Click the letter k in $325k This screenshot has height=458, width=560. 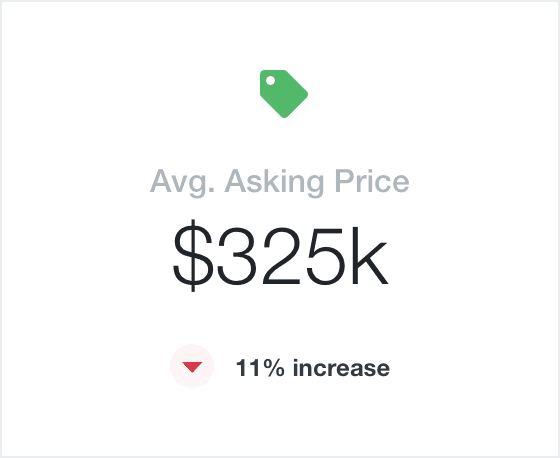370,255
